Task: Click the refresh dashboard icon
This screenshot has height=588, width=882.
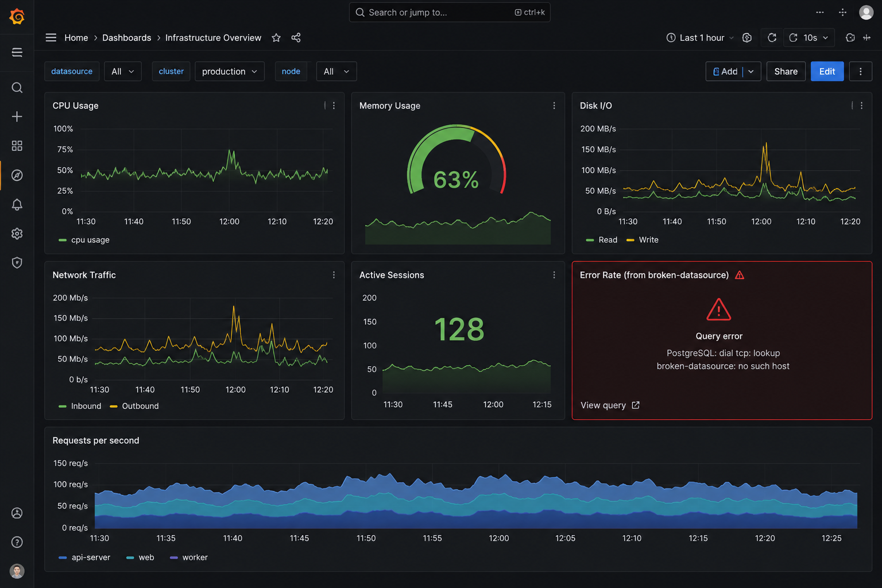Action: tap(772, 38)
